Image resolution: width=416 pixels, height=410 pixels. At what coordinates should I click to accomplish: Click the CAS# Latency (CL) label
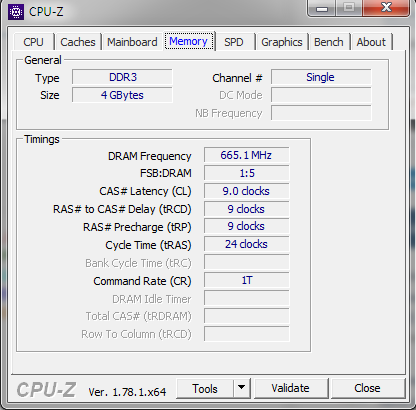pyautogui.click(x=145, y=191)
